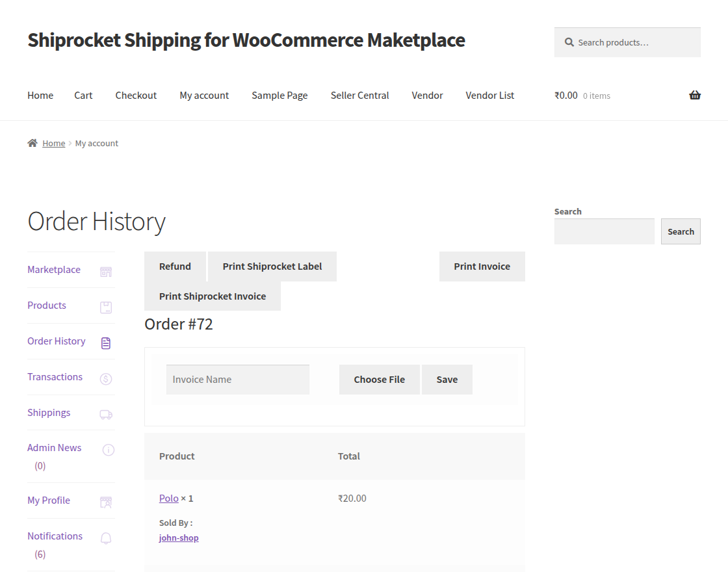Click the Marketplace store icon in sidebar

click(106, 272)
